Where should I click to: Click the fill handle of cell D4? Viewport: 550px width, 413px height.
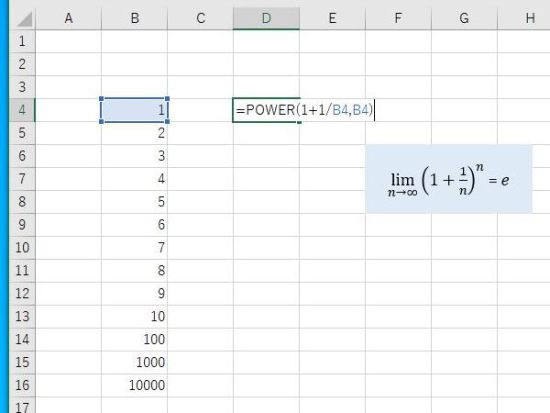[299, 122]
